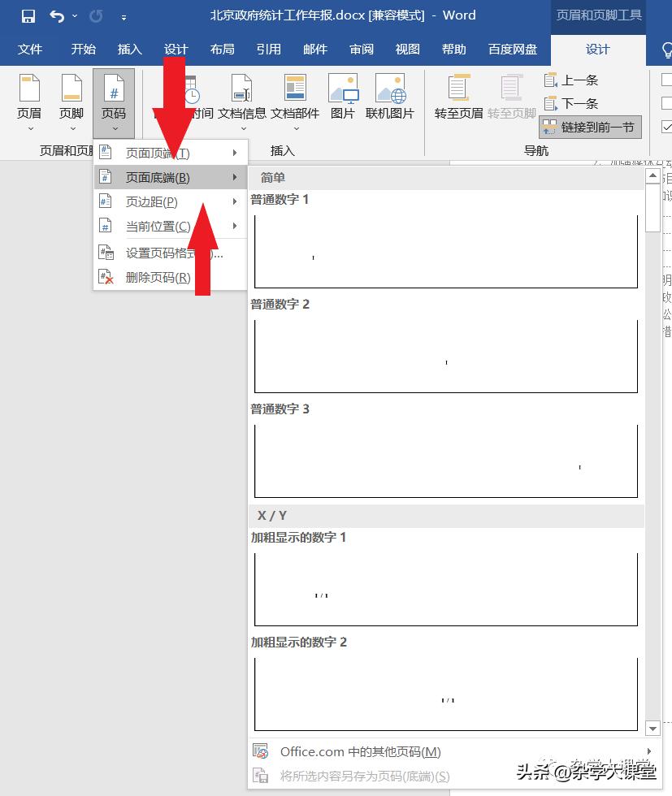Expand the 页面顶端 submenu

coord(154,151)
